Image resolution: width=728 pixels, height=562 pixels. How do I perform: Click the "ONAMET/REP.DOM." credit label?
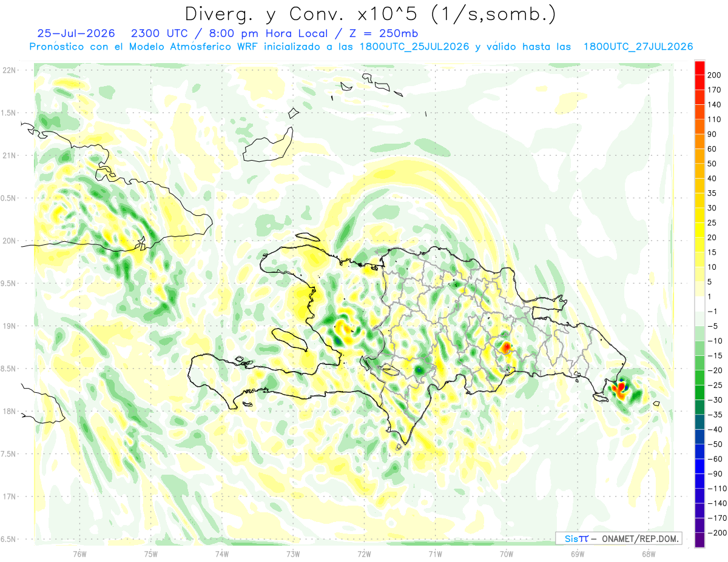click(639, 538)
